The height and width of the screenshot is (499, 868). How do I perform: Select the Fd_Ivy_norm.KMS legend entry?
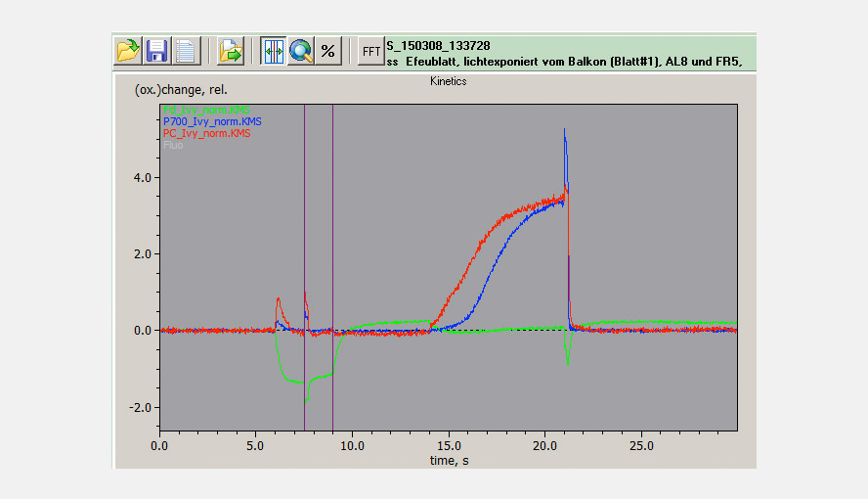pos(206,111)
